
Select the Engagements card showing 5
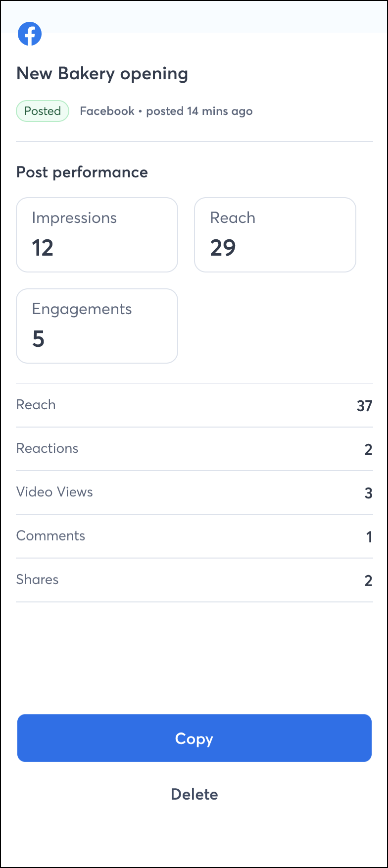coord(97,326)
